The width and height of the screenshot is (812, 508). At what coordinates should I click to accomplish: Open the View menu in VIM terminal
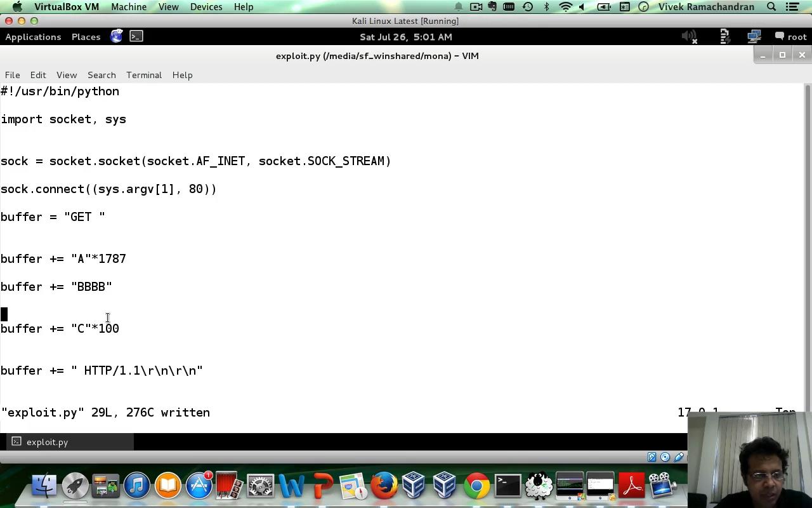(x=67, y=75)
